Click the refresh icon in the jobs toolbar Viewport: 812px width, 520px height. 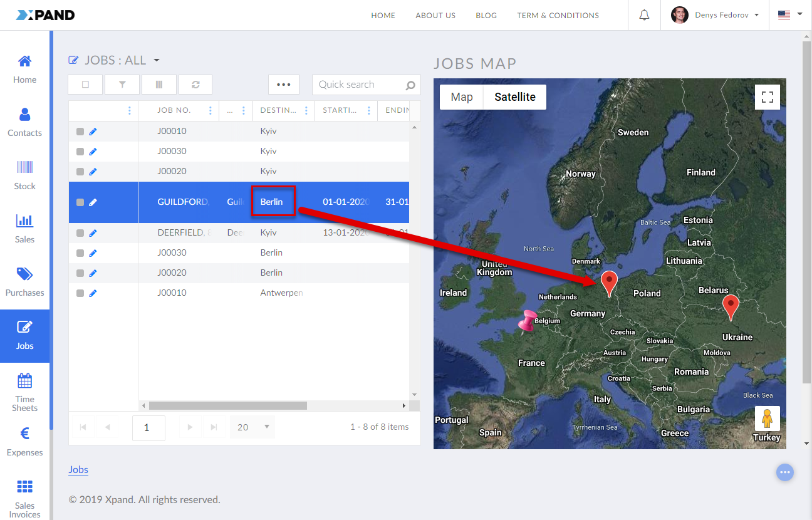tap(195, 85)
